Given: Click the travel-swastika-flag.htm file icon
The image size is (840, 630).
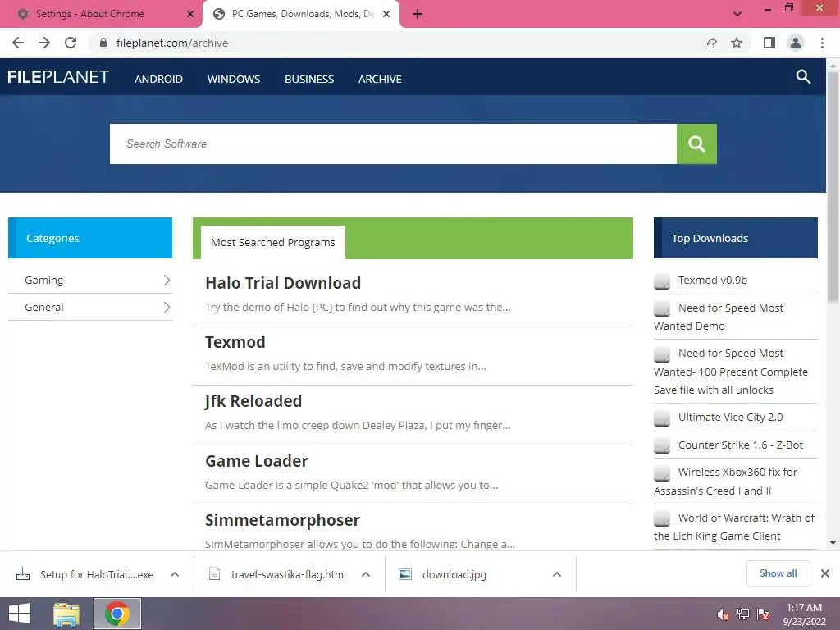Looking at the screenshot, I should coord(214,574).
